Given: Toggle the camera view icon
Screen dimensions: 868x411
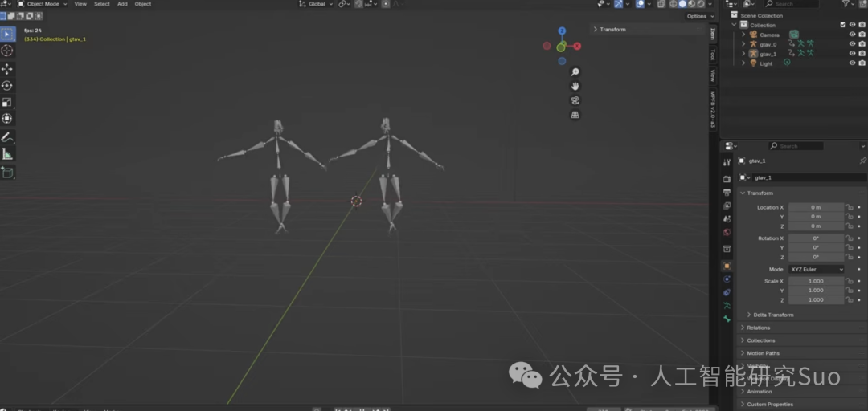Looking at the screenshot, I should 575,100.
